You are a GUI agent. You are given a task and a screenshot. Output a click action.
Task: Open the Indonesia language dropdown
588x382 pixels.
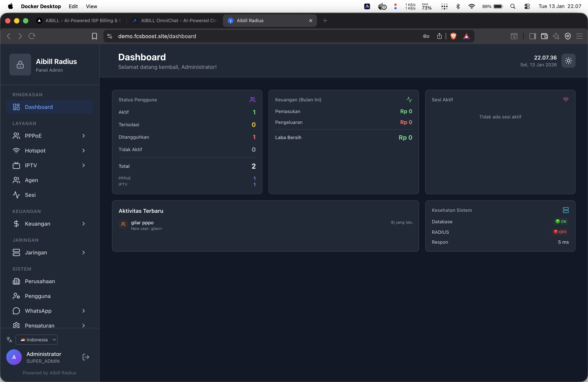pos(37,339)
